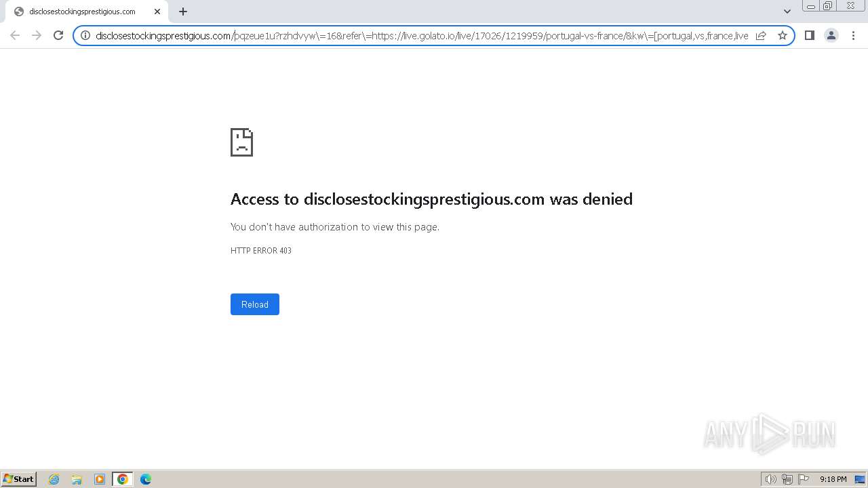The image size is (868, 488).
Task: Open the profile avatar menu
Action: (x=831, y=35)
